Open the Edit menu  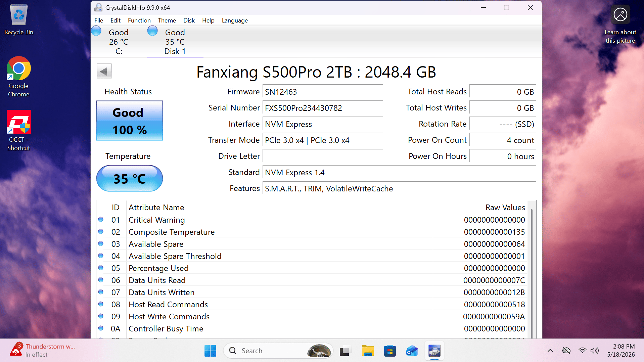tap(116, 20)
